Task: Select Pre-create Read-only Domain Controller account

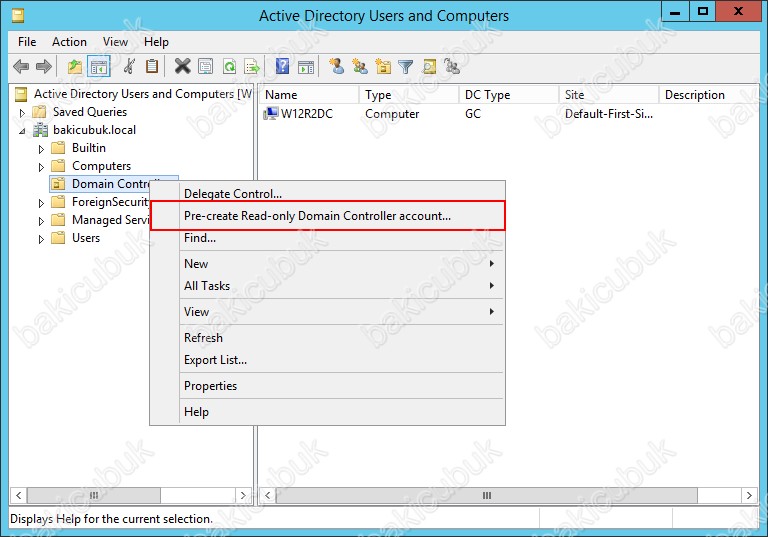Action: click(328, 216)
